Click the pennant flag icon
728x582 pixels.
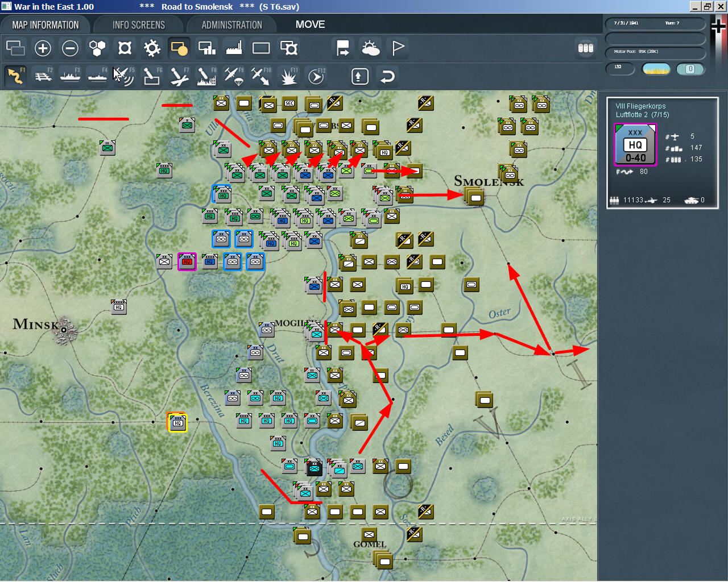[x=398, y=48]
